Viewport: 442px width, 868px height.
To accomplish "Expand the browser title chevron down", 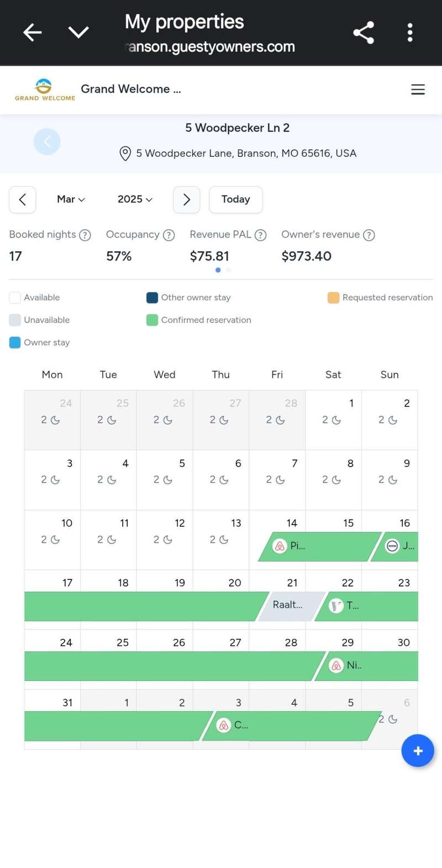I will (78, 33).
